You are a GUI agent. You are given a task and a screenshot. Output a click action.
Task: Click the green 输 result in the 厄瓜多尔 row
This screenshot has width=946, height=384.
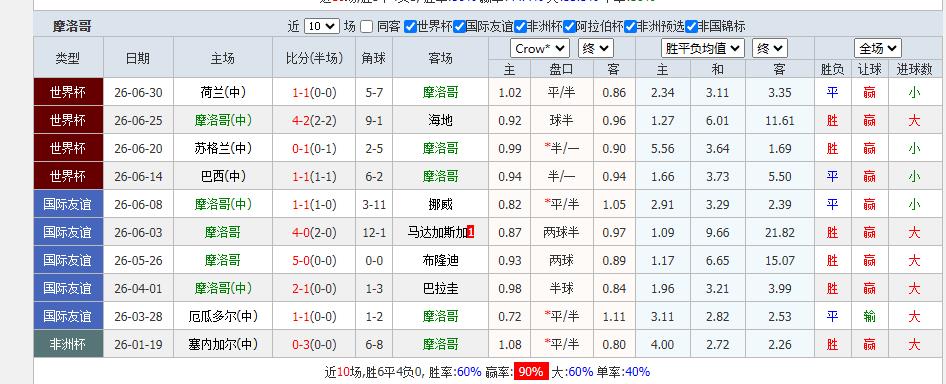pyautogui.click(x=869, y=316)
